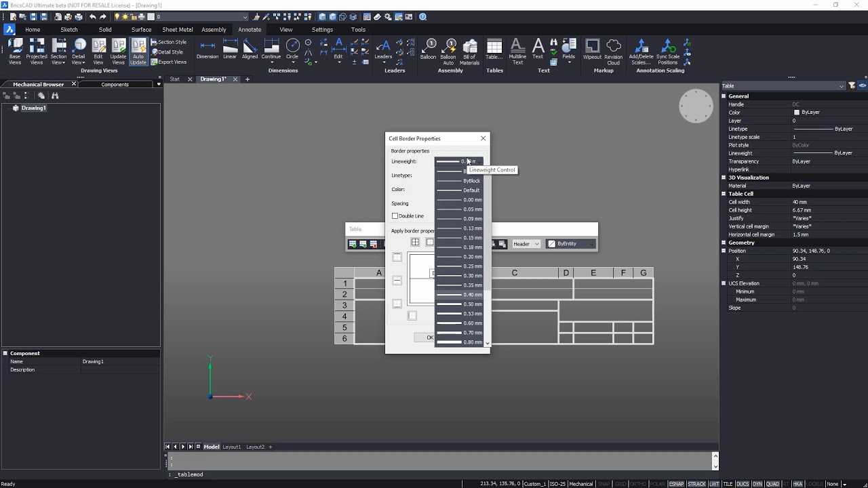The image size is (868, 488).
Task: Toggle LWT in status bar
Action: 714,484
